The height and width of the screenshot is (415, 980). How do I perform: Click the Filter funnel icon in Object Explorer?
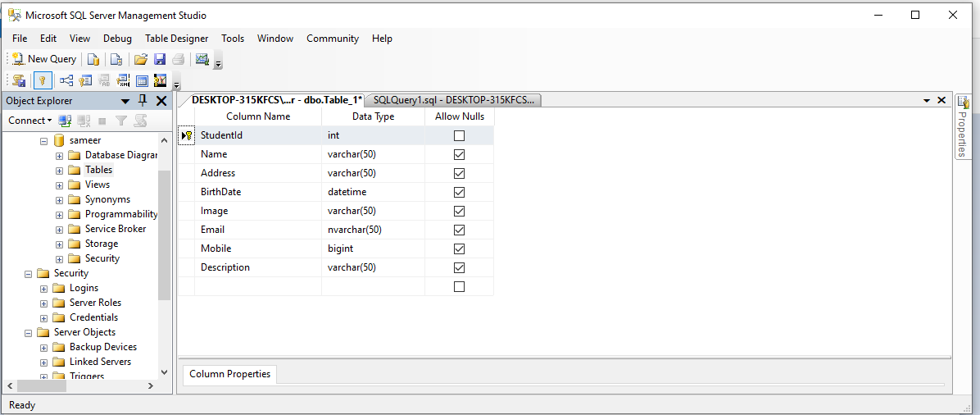[121, 121]
